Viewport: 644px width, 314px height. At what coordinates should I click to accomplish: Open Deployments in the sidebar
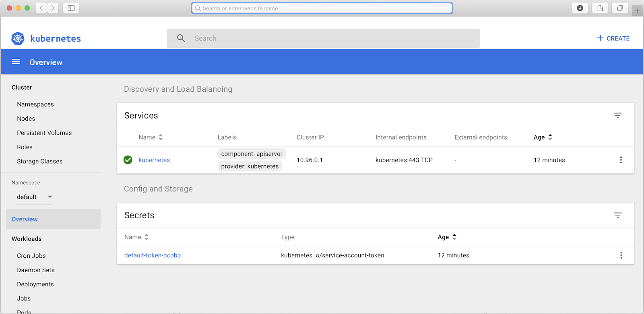click(x=35, y=284)
